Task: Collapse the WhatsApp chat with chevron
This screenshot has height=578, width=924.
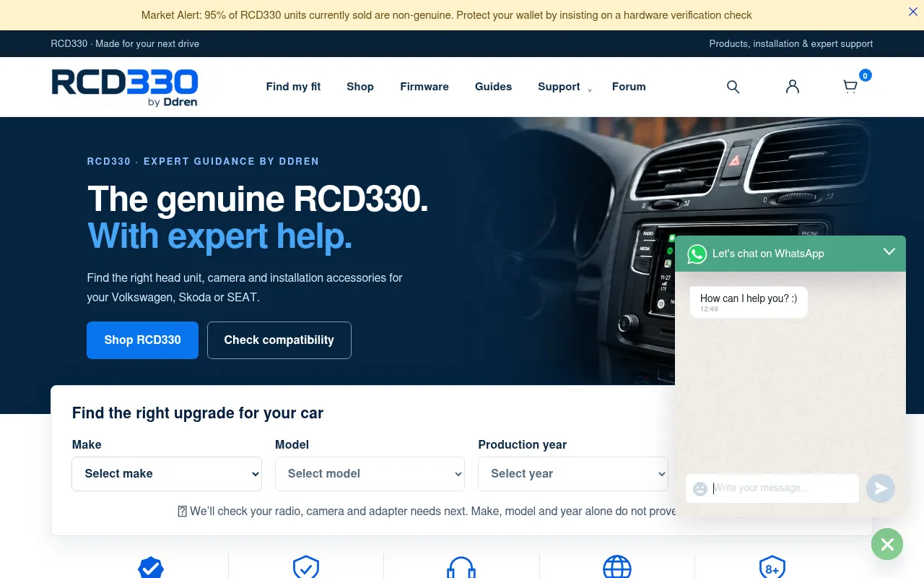Action: [889, 251]
